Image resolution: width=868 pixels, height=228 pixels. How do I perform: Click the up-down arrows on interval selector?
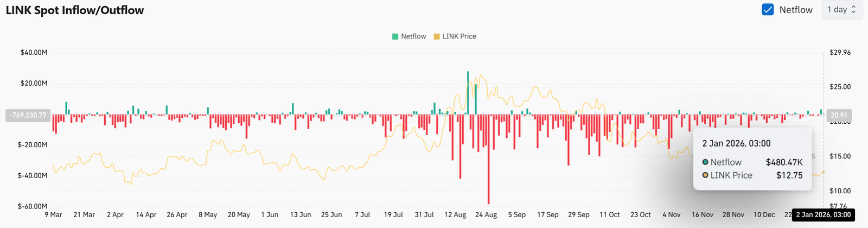(x=853, y=10)
